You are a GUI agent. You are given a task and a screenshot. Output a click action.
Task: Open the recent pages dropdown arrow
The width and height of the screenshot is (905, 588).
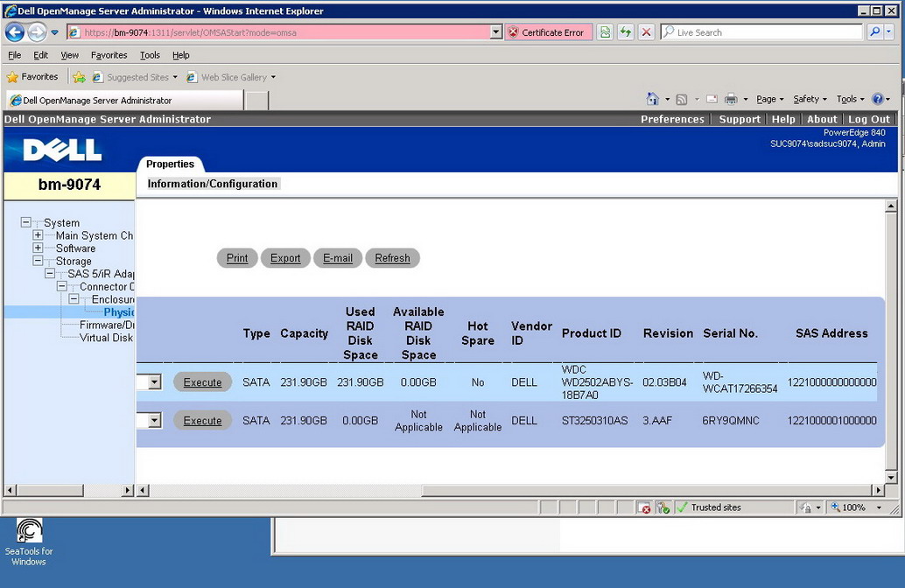[55, 33]
